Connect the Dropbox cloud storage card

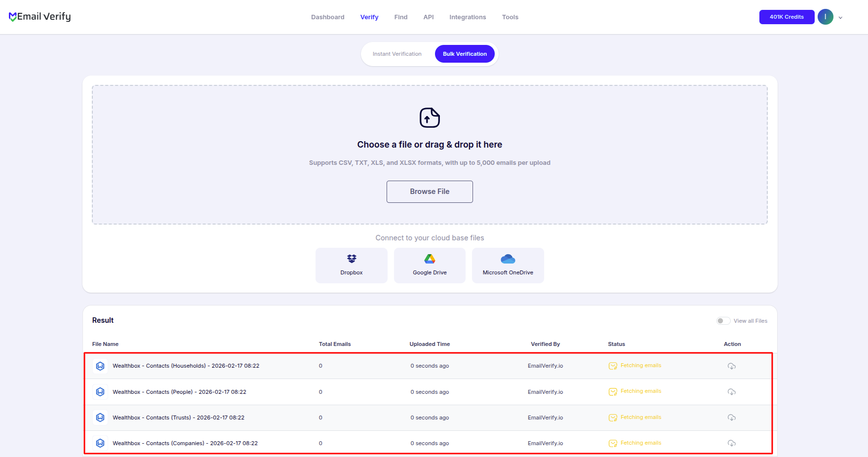click(352, 266)
